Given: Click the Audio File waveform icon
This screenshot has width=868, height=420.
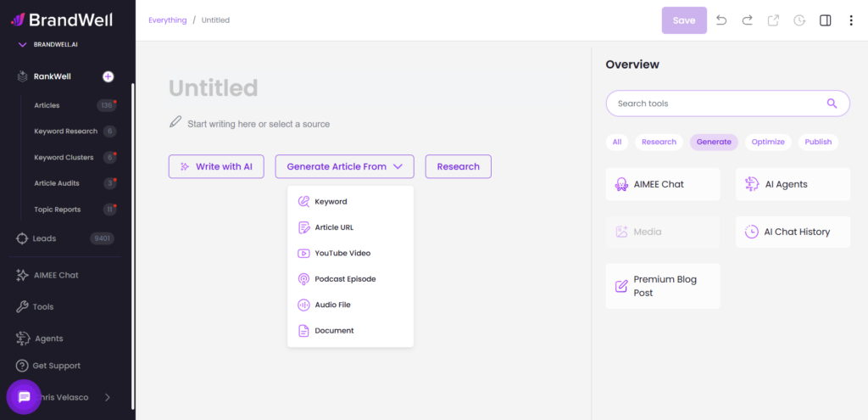Looking at the screenshot, I should [x=303, y=305].
